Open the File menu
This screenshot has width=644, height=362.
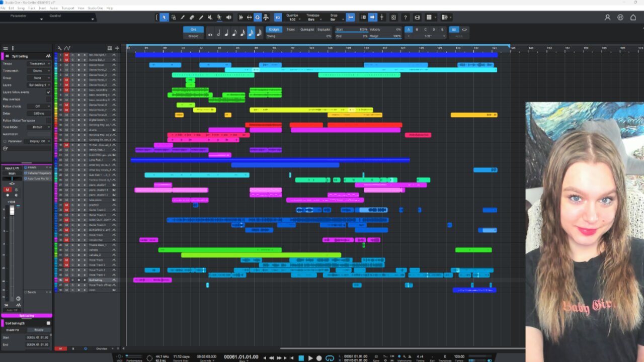[3, 8]
